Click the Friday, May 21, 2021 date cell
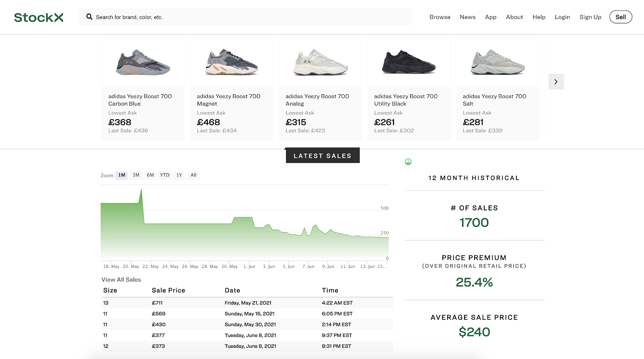The image size is (644, 359). coord(248,303)
